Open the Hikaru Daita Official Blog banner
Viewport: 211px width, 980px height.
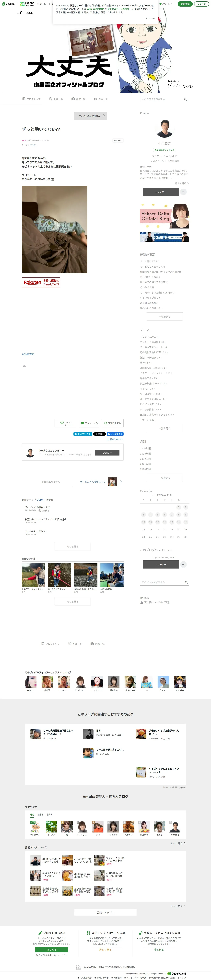164,216
